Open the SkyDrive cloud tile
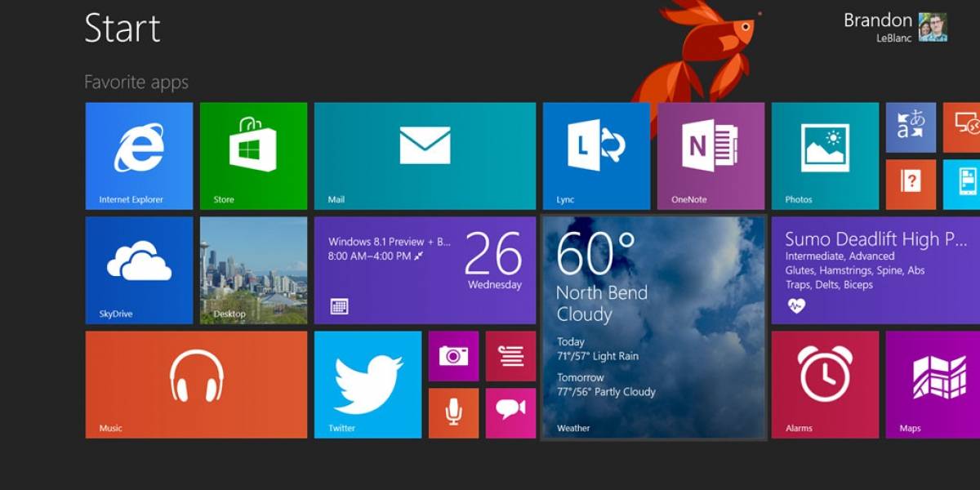This screenshot has height=490, width=980. [139, 270]
